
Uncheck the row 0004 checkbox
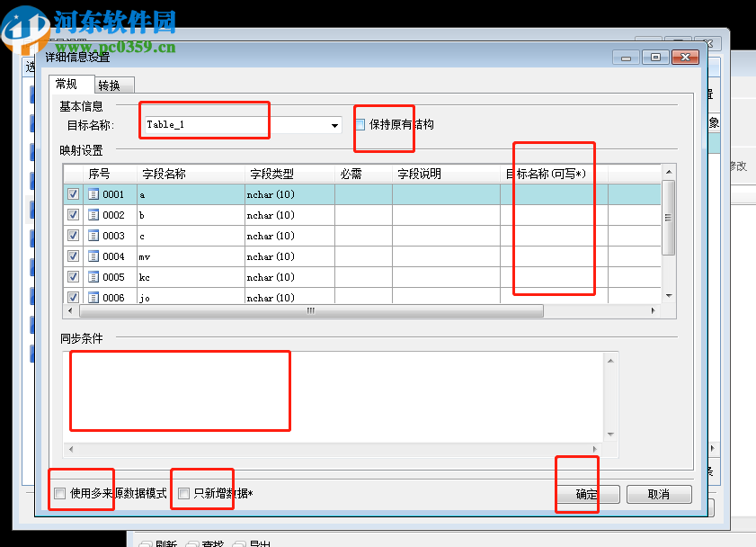pyautogui.click(x=74, y=256)
